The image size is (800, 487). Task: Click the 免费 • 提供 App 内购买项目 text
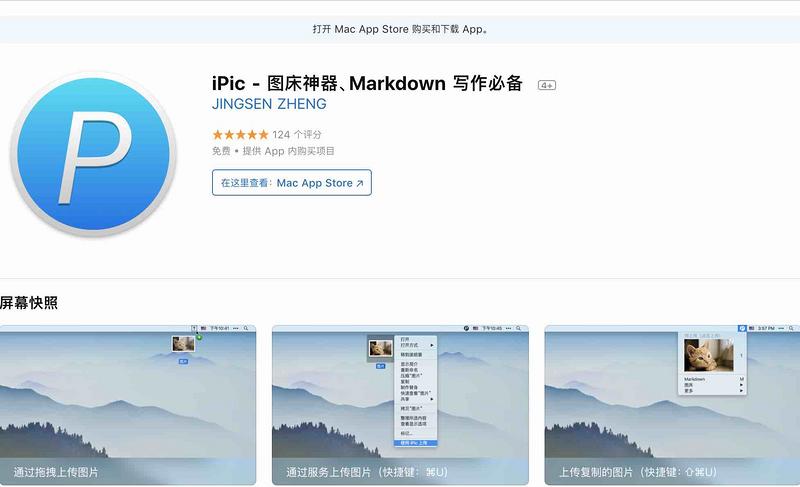coord(273,151)
